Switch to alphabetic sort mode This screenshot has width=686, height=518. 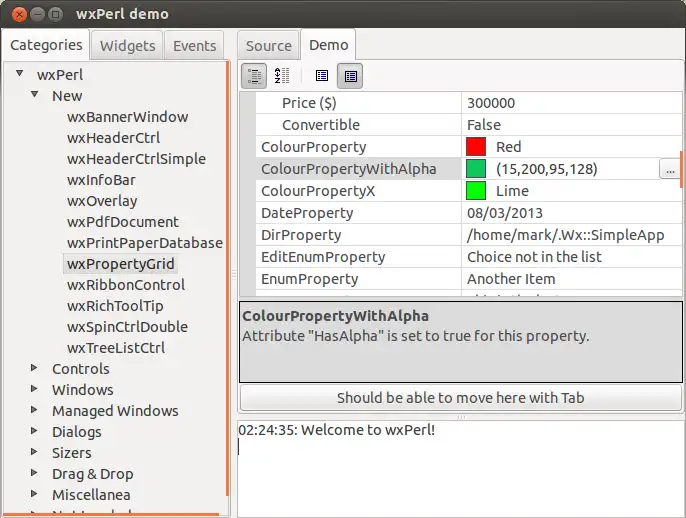pyautogui.click(x=281, y=75)
